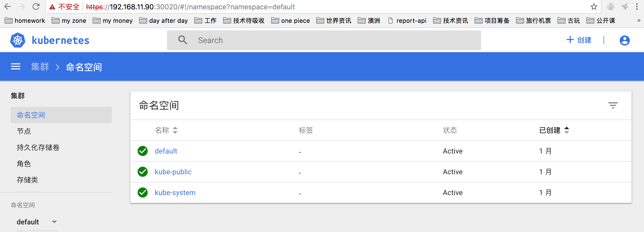Screen dimensions: 644x232
Task: Go back with the browser back arrow
Action: 8,7
